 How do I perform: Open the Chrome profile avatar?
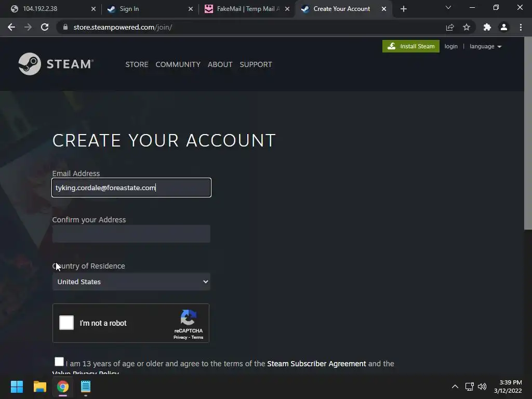coord(504,27)
